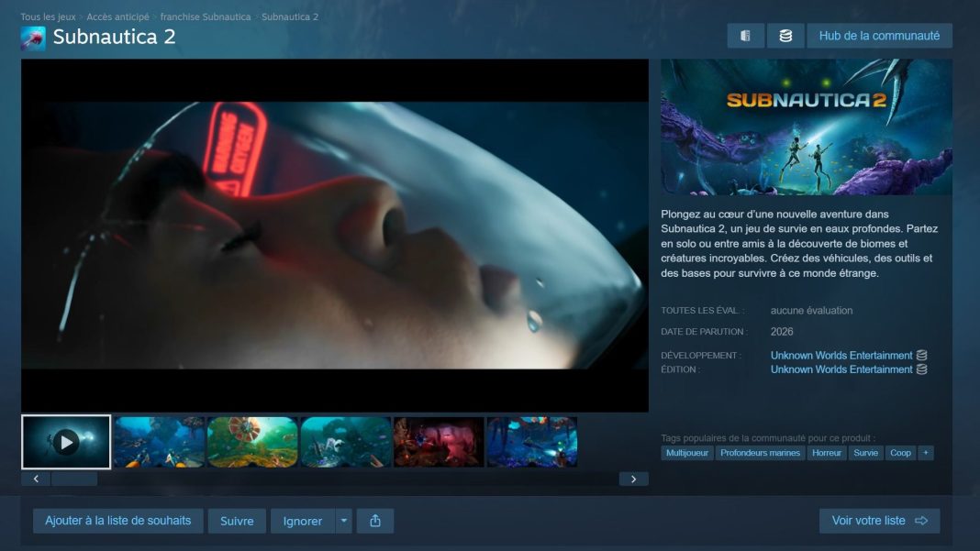Advance the screenshot carousel with the right chevron
The height and width of the screenshot is (551, 980).
(632, 478)
